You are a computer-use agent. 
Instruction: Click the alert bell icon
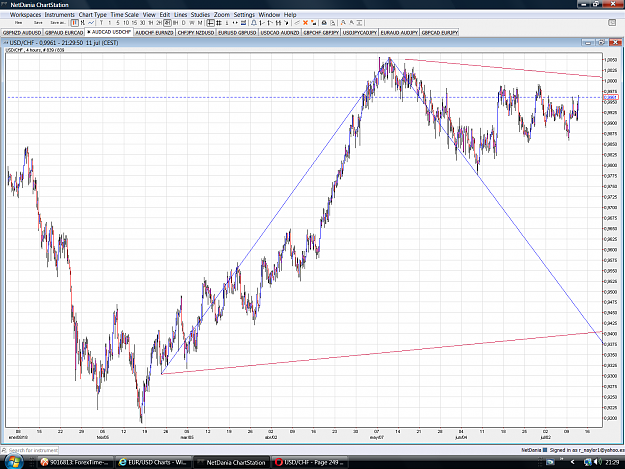[x=254, y=23]
